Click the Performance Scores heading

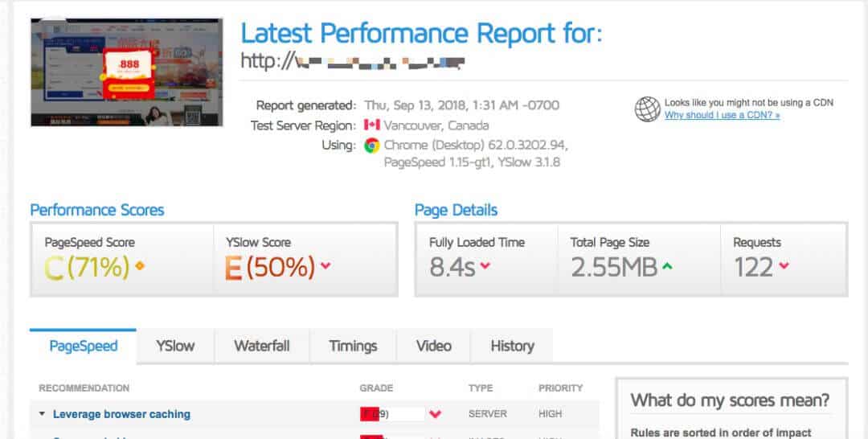point(97,211)
